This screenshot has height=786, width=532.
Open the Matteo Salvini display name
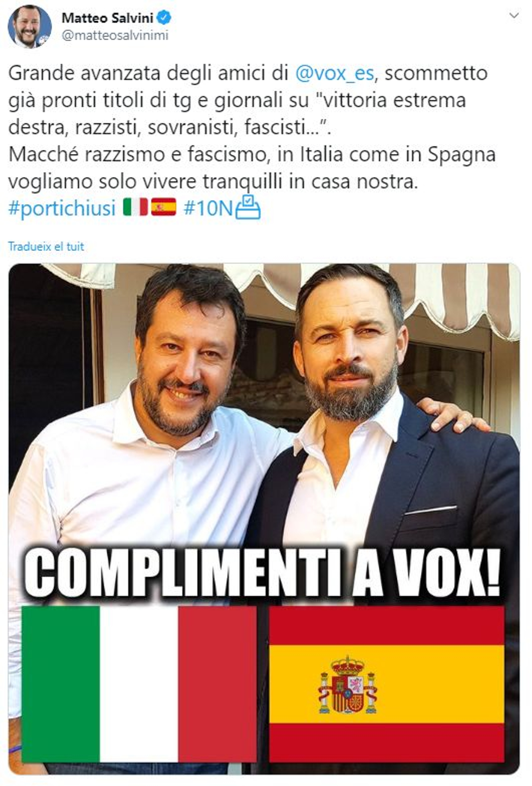[107, 18]
